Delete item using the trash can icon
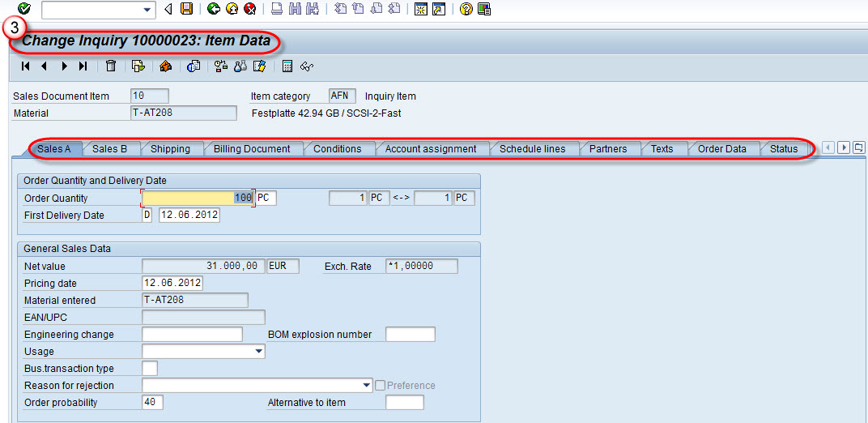 coord(111,66)
